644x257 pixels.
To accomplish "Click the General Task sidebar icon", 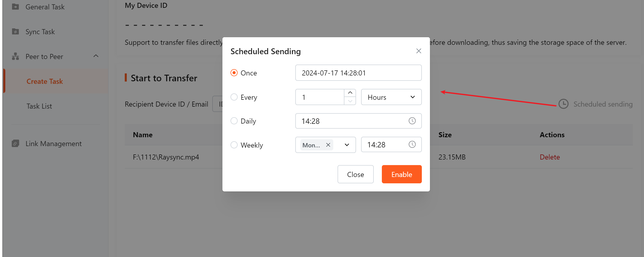I will pyautogui.click(x=15, y=7).
